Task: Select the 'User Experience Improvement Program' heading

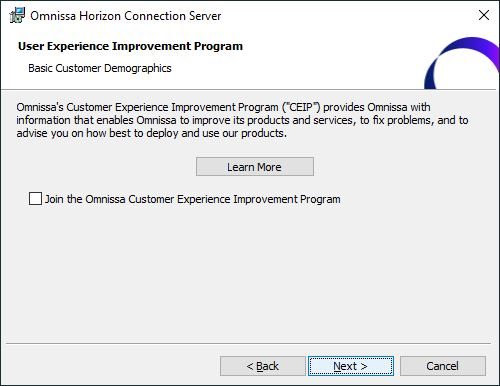Action: 130,46
